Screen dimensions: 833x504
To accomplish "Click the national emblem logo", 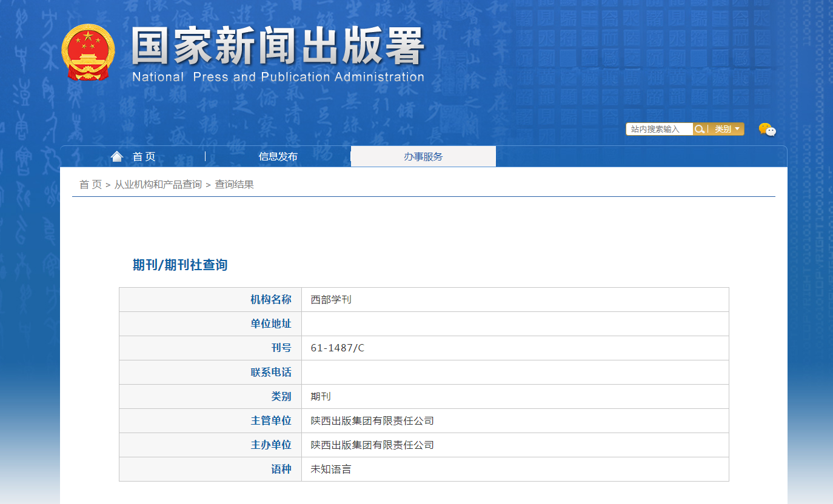I will tap(88, 52).
